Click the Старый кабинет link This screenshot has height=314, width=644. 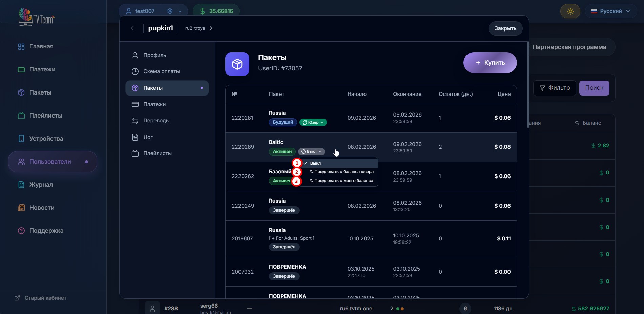[x=45, y=298]
